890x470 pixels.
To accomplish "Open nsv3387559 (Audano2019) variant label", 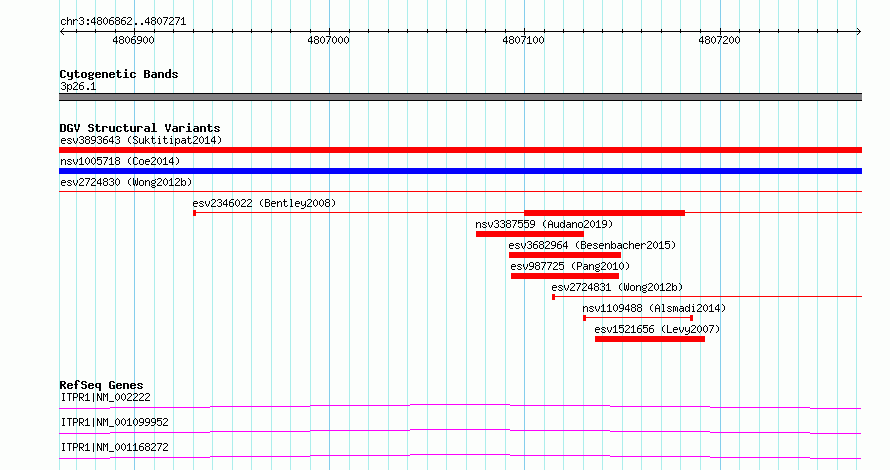I will [x=544, y=224].
